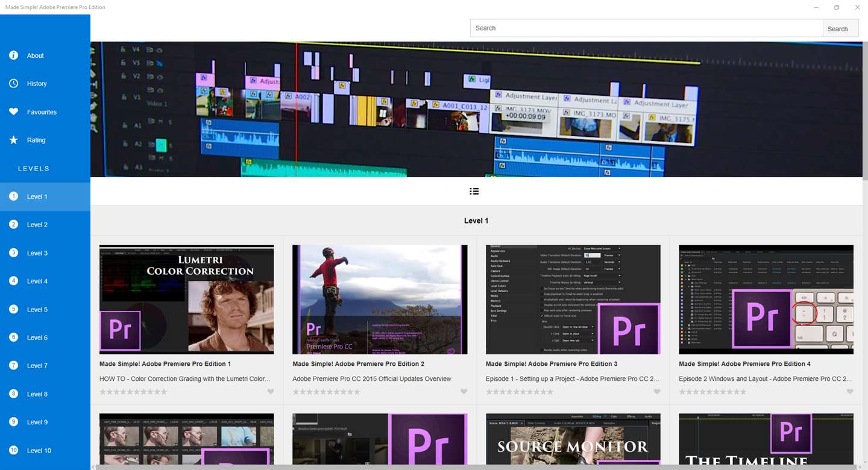868x470 pixels.
Task: Select Level 3 in the sidebar
Action: point(45,253)
